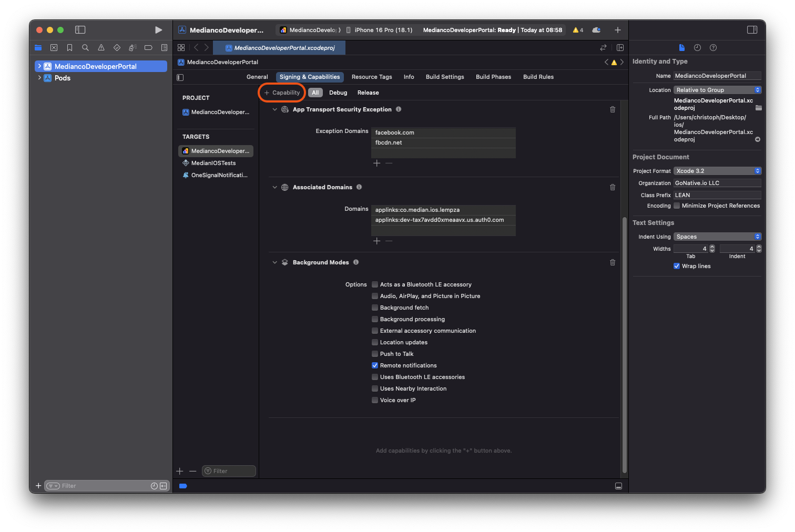The width and height of the screenshot is (795, 532).
Task: Select the Info tab
Action: click(409, 77)
